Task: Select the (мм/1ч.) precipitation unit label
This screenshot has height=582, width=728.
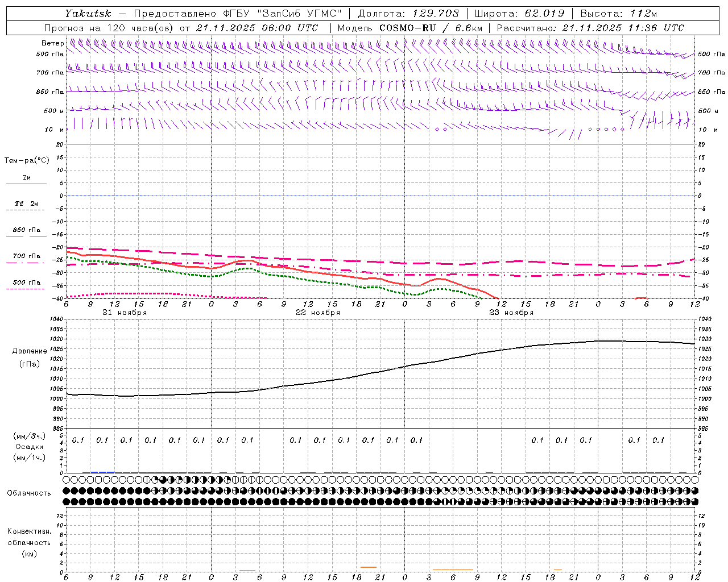Action: (x=30, y=458)
